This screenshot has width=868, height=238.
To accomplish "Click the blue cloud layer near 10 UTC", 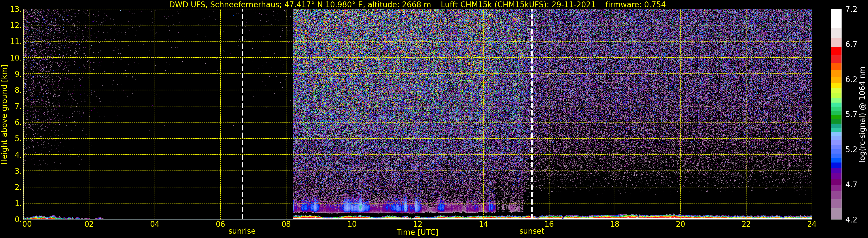I will coord(356,207).
